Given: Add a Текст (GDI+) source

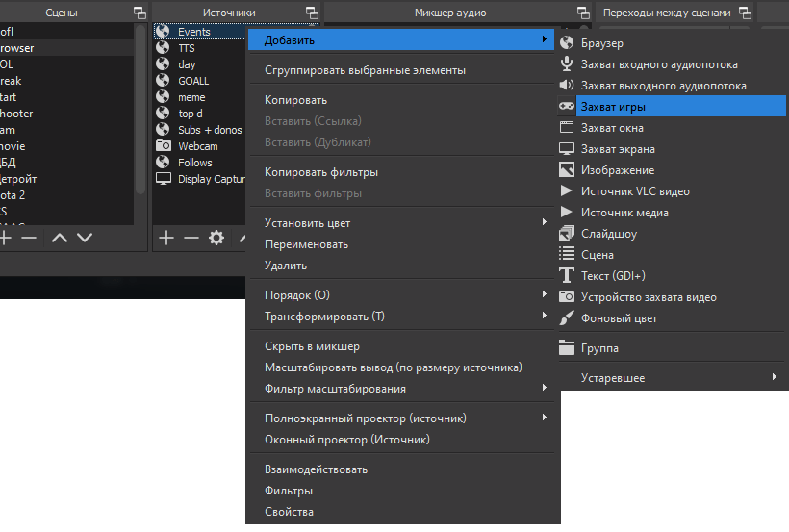Looking at the screenshot, I should pos(613,276).
